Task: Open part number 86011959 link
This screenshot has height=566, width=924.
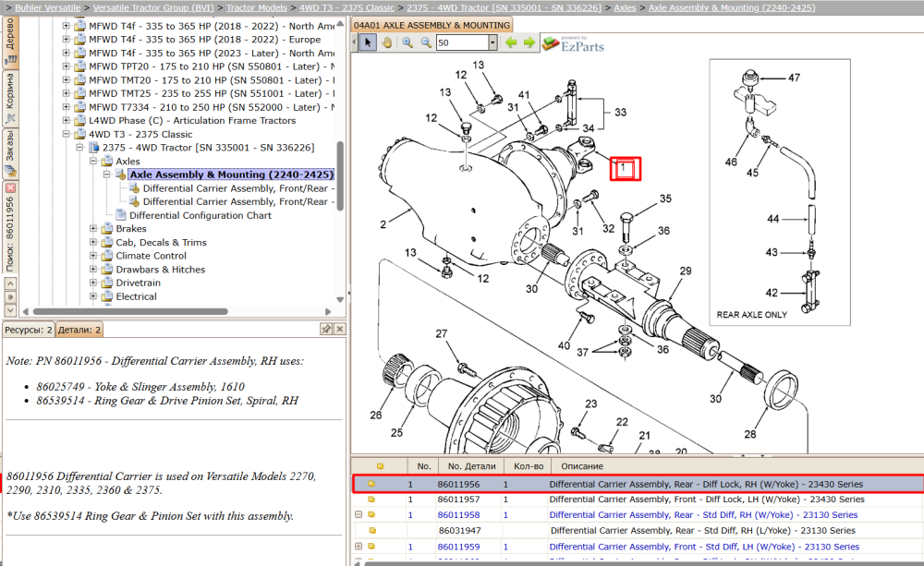Action: pos(458,547)
